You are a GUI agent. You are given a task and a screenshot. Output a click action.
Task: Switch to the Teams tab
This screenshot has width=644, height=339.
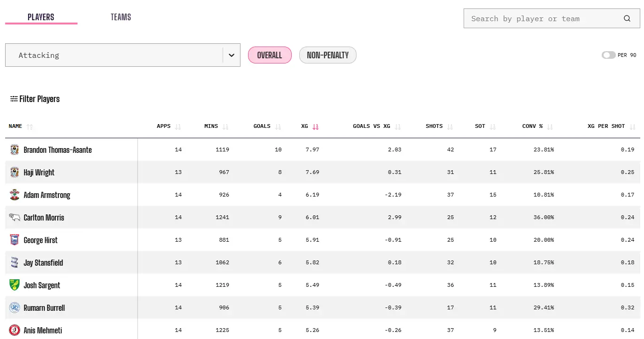[x=121, y=17]
